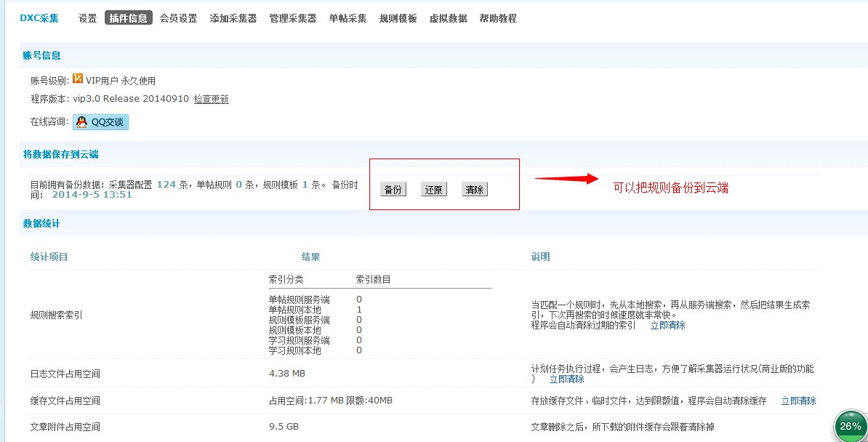
Task: Click the 说明 column header
Action: pyautogui.click(x=540, y=257)
